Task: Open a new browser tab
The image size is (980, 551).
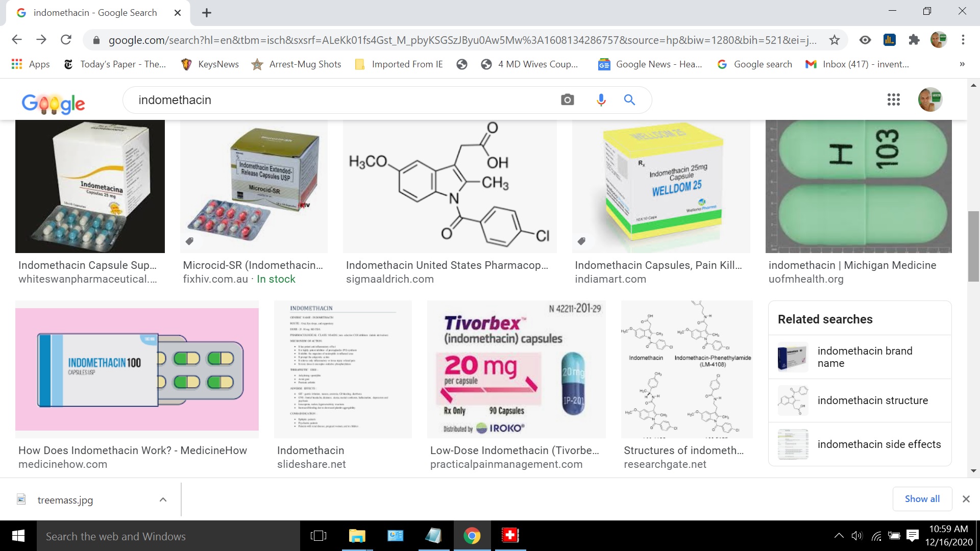Action: 206,13
